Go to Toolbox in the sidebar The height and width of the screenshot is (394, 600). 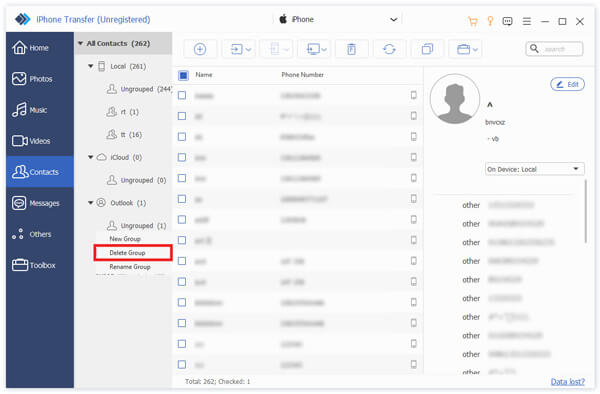click(40, 265)
